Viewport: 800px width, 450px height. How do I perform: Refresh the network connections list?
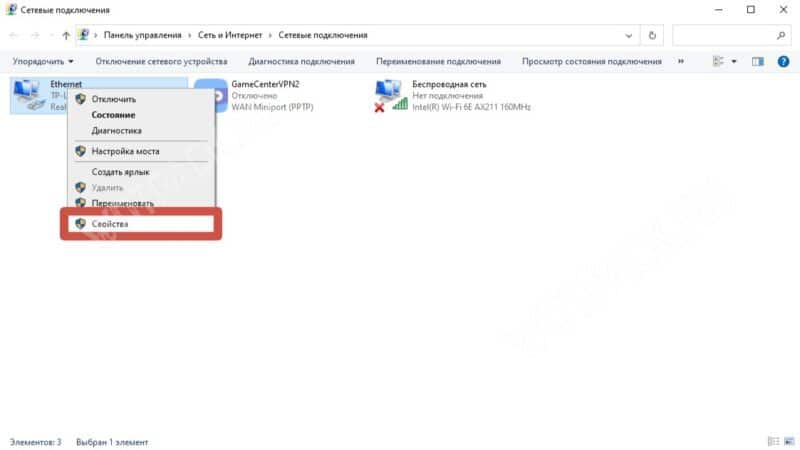click(652, 35)
